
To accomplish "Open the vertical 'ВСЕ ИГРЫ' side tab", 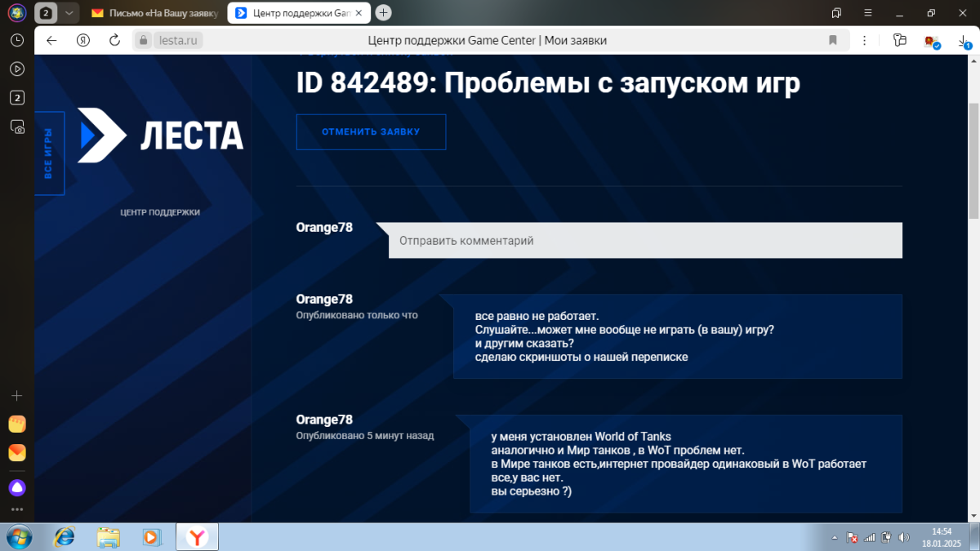I will (x=49, y=153).
